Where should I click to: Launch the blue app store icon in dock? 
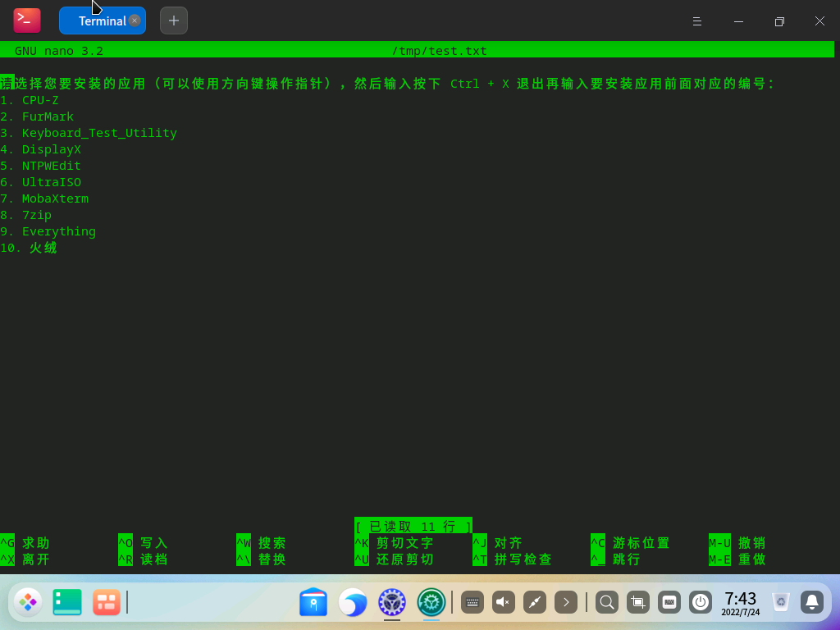coord(313,602)
